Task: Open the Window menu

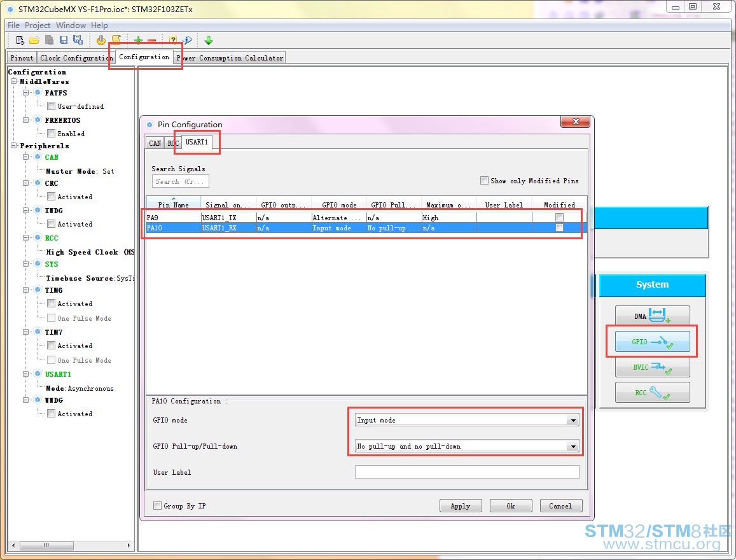Action: 71,25
